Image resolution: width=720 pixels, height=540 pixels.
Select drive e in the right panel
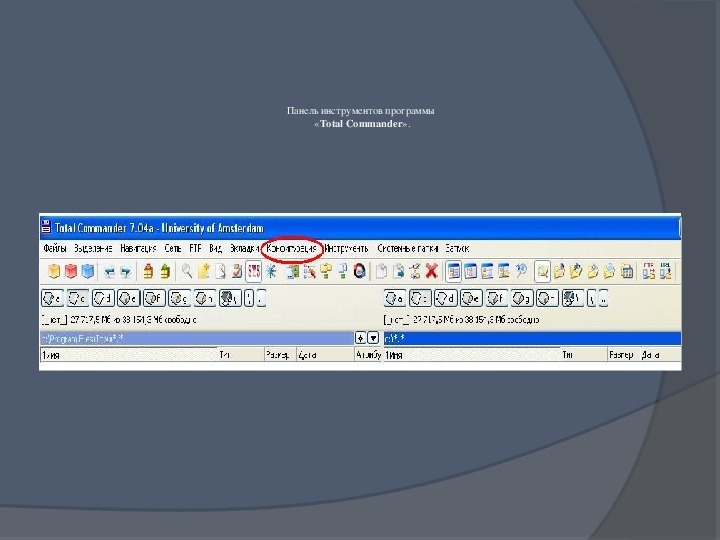coord(471,298)
